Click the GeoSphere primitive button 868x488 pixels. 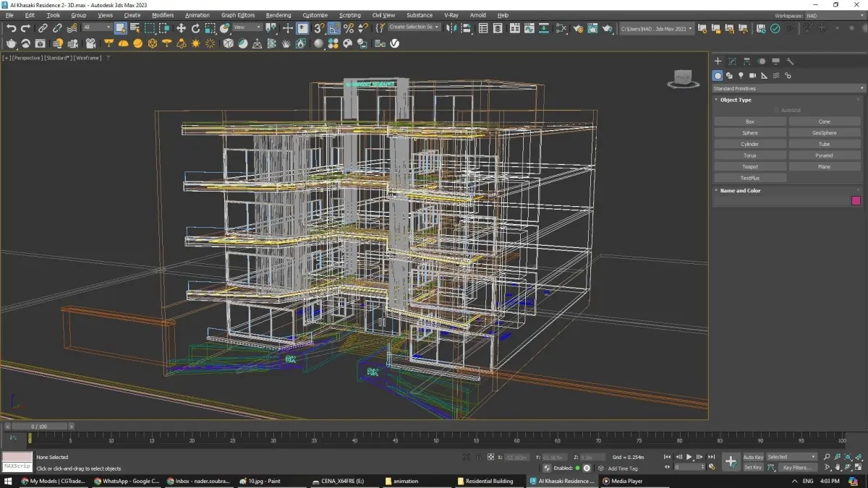[825, 133]
